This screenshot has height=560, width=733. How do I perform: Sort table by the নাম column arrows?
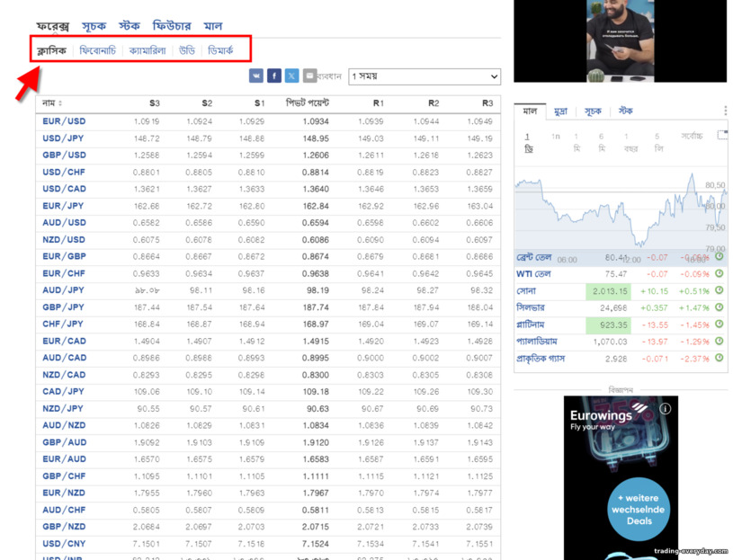coord(60,103)
